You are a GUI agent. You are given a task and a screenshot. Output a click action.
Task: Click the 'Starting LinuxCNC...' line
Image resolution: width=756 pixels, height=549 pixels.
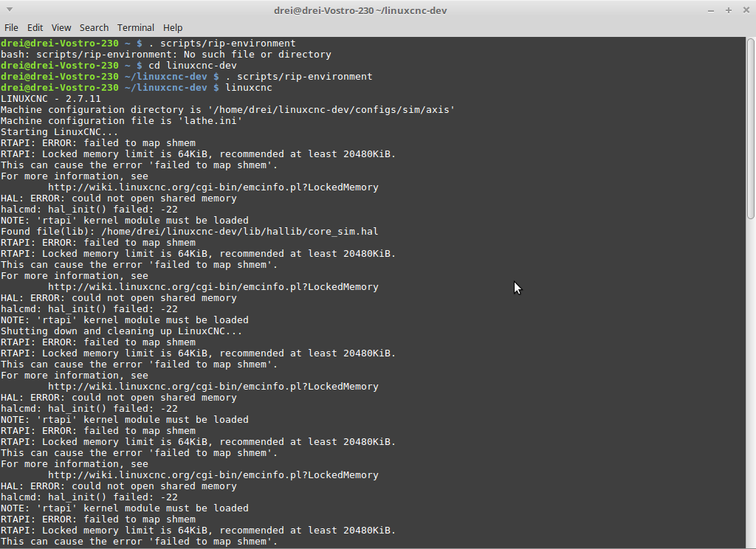pyautogui.click(x=59, y=132)
